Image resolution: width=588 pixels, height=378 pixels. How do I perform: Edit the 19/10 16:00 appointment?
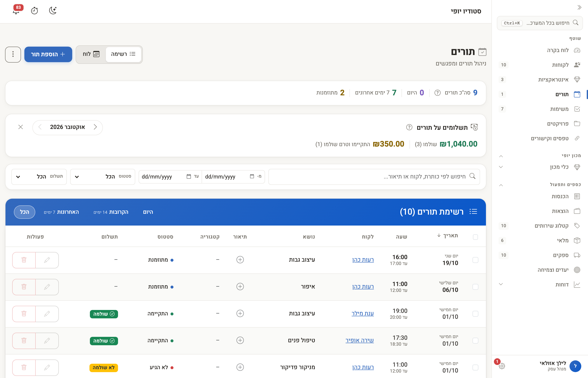(47, 260)
